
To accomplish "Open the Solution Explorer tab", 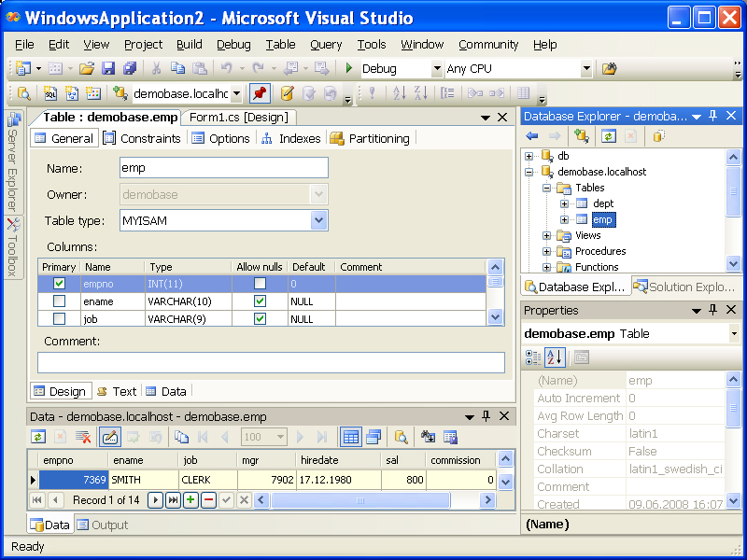I will pos(686,287).
